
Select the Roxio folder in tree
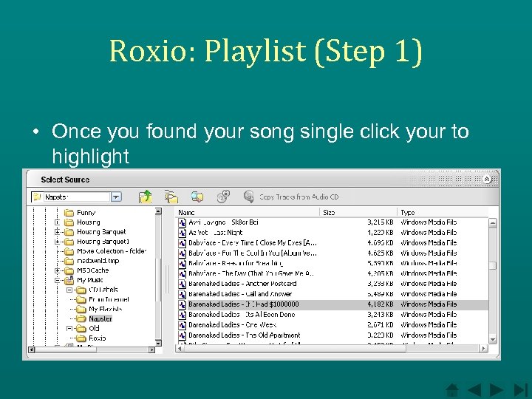click(x=98, y=338)
